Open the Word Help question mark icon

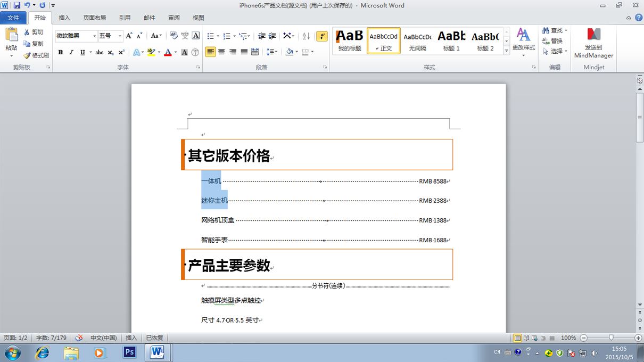click(x=638, y=18)
